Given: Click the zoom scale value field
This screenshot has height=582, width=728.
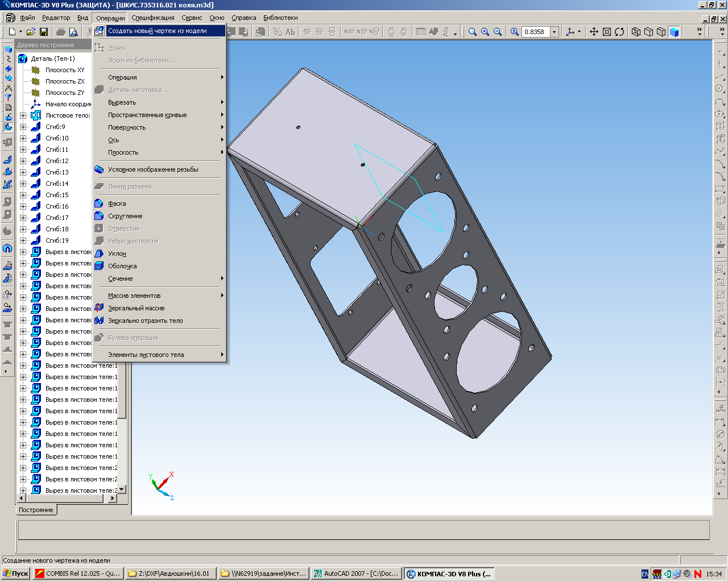Looking at the screenshot, I should pos(535,32).
